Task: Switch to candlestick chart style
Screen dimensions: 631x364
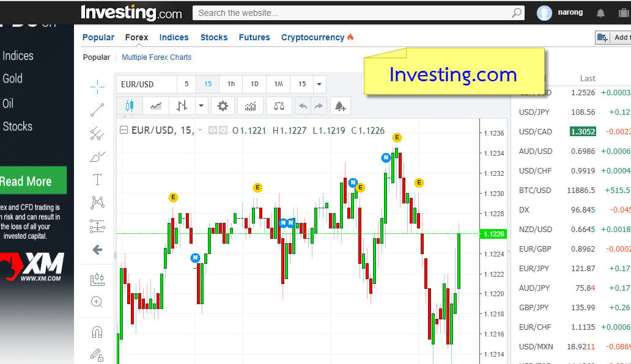Action: [129, 106]
